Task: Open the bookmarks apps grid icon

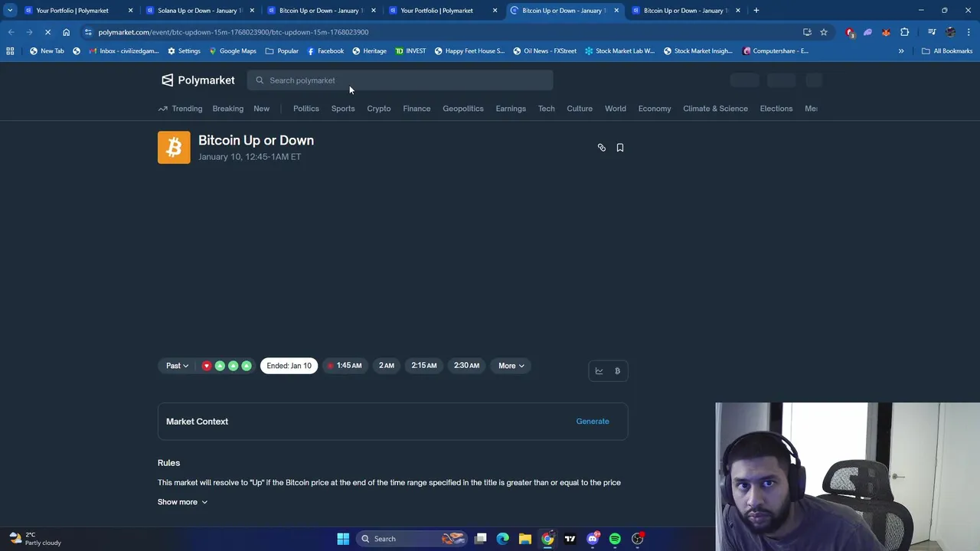Action: 10,51
